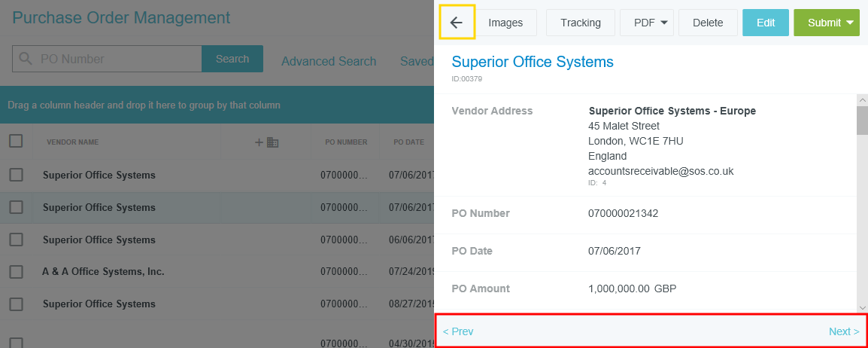868x348 pixels.
Task: Open the Tracking view
Action: coord(580,23)
